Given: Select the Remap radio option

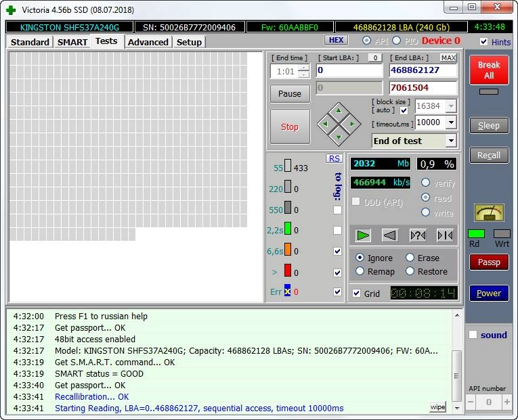Looking at the screenshot, I should click(360, 271).
